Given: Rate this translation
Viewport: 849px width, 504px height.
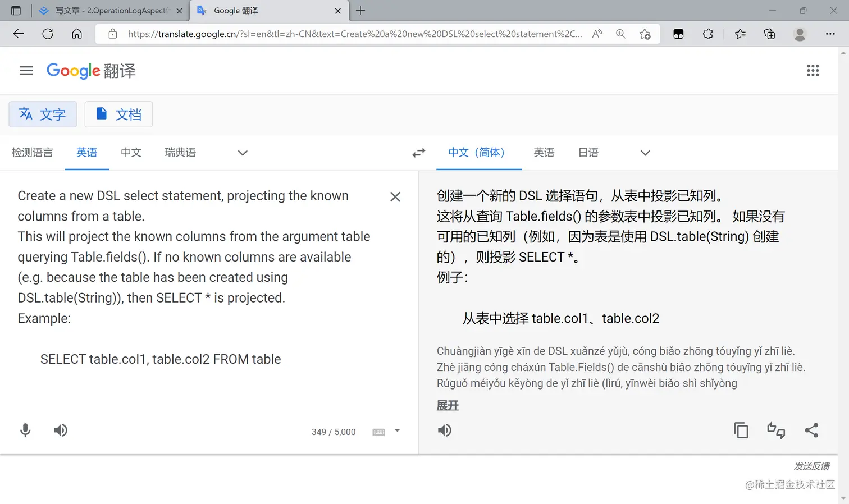Looking at the screenshot, I should coord(776,430).
